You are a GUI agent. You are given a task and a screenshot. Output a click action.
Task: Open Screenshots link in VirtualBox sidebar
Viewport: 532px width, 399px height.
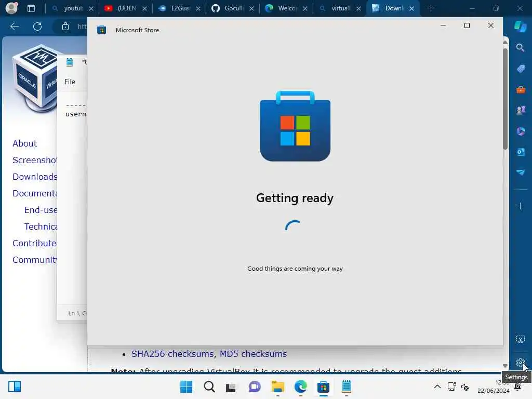point(35,160)
